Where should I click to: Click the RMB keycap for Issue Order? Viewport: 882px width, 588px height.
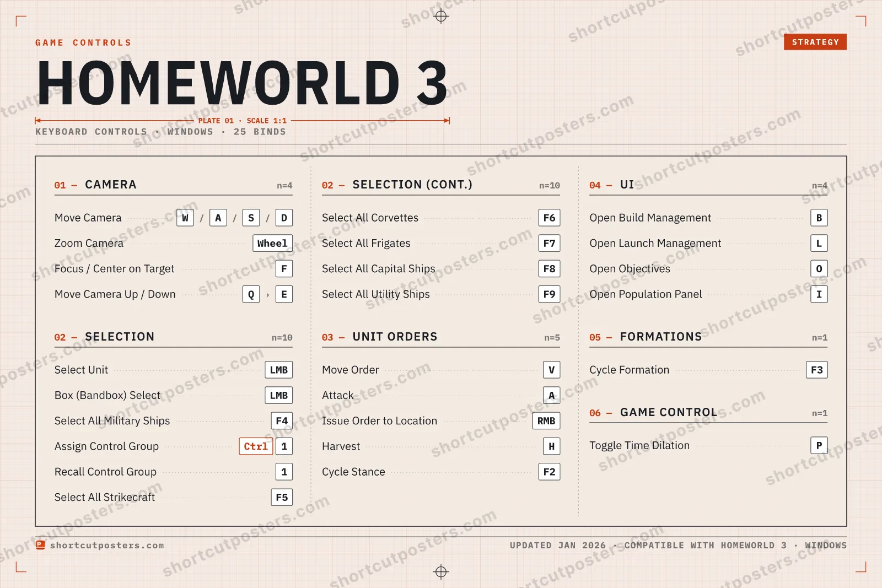[546, 420]
